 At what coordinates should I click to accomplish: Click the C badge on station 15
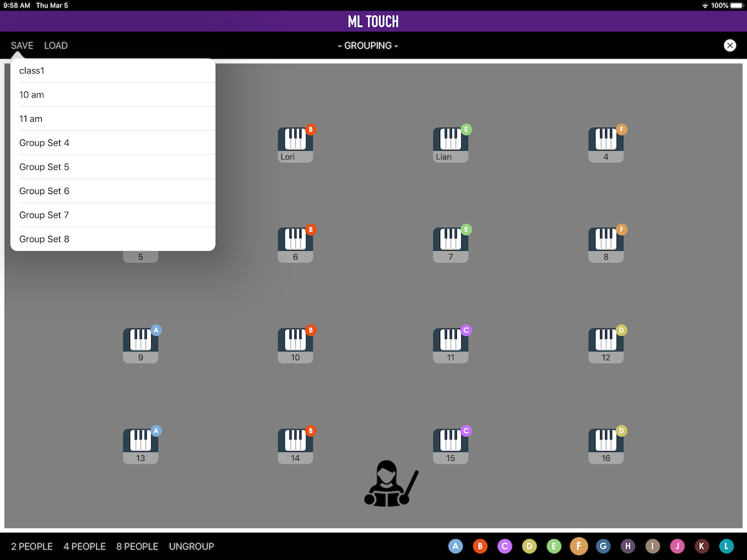(466, 431)
